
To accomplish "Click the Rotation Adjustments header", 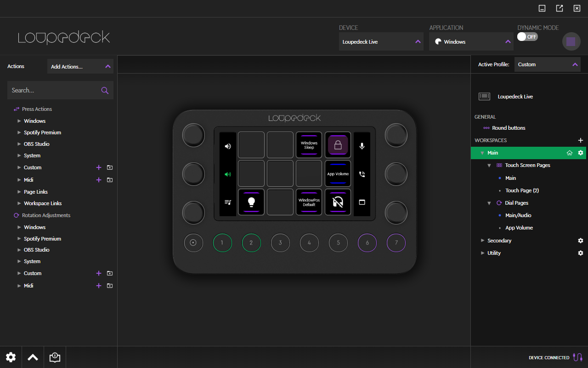I will pos(46,215).
